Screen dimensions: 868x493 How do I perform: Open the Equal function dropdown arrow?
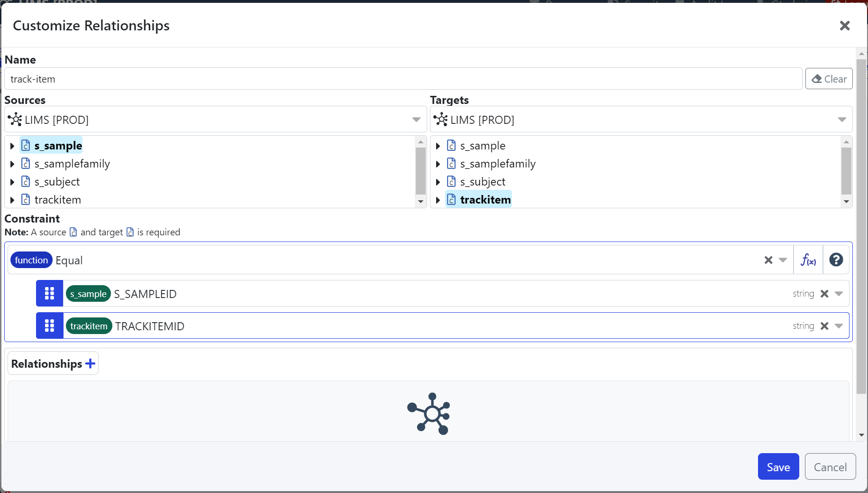tap(783, 260)
